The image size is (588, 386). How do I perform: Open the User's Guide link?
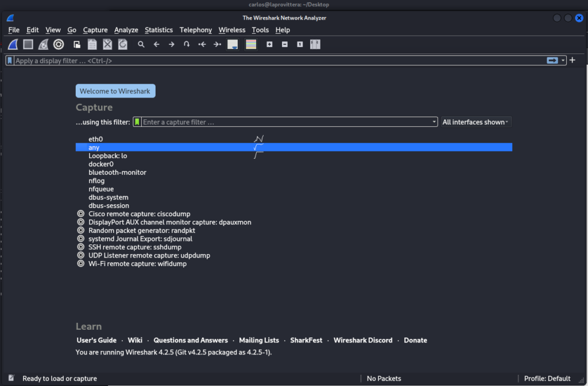point(96,340)
